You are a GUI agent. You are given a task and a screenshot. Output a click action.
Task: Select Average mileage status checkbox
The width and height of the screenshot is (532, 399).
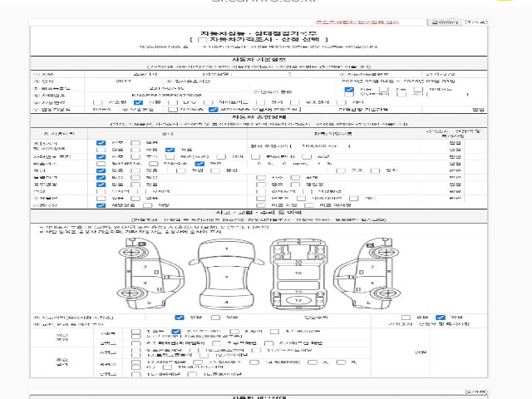(135, 150)
